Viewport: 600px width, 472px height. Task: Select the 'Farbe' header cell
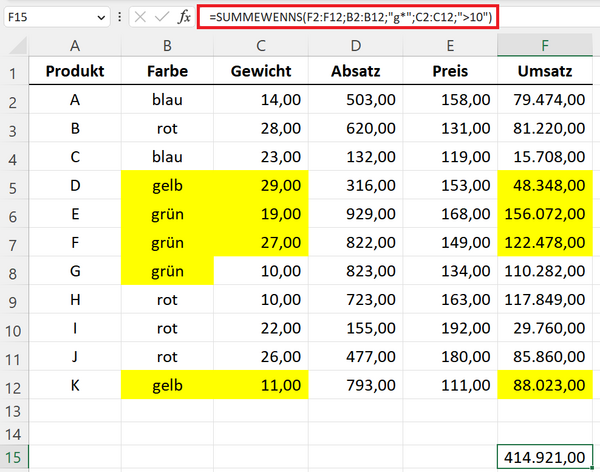point(166,73)
